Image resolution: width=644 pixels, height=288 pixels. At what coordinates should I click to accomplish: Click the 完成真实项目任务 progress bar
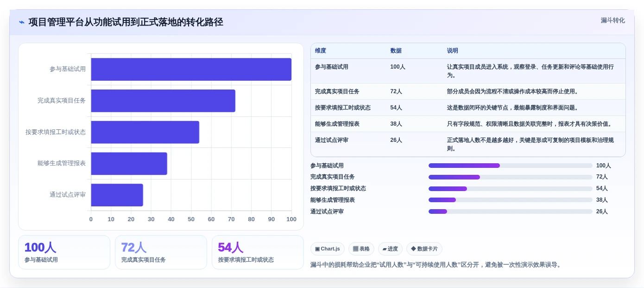click(511, 177)
